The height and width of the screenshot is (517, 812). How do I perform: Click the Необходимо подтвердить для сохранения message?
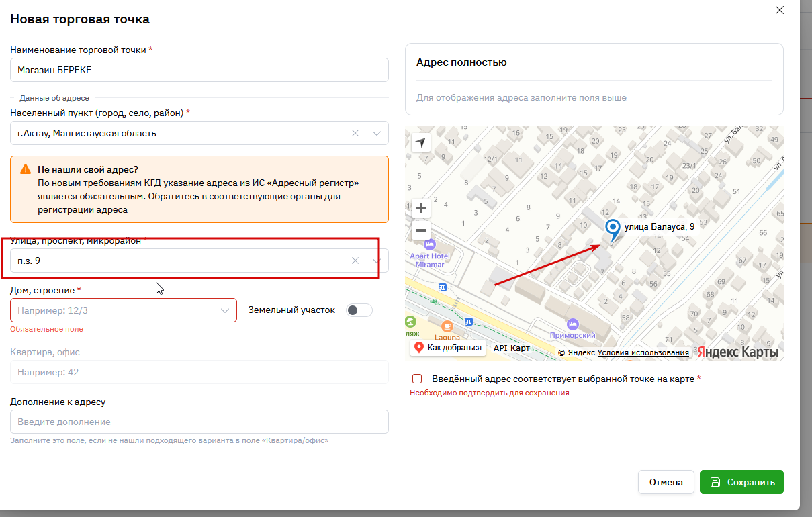pos(490,393)
